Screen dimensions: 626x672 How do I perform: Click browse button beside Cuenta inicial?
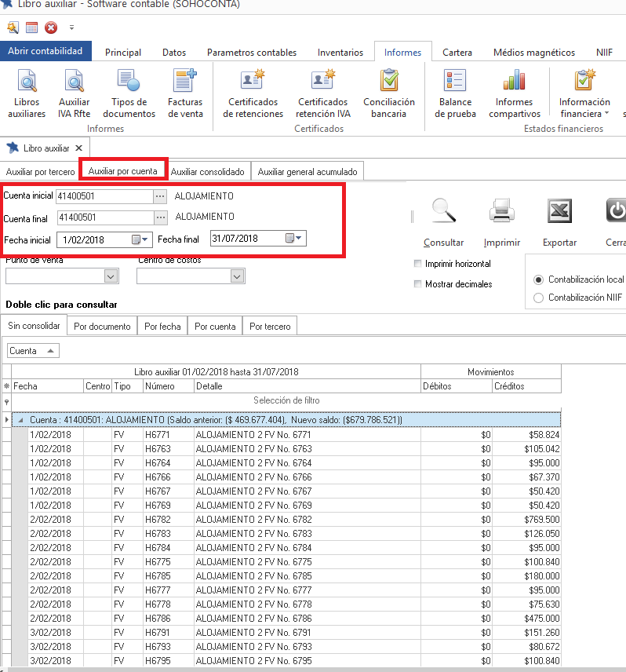point(160,196)
